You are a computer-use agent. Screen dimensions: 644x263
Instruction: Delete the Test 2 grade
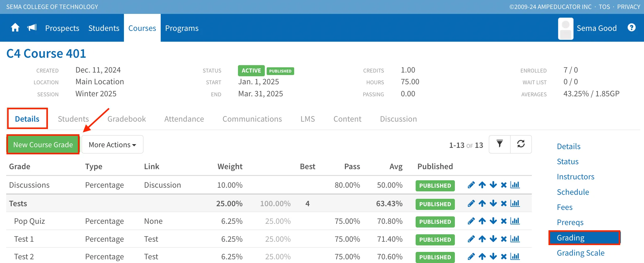coord(504,257)
